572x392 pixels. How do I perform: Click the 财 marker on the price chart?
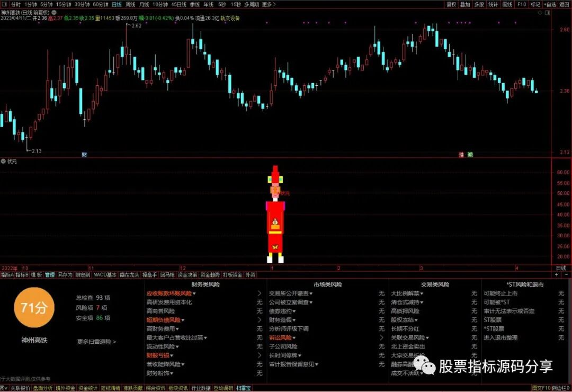(x=84, y=155)
